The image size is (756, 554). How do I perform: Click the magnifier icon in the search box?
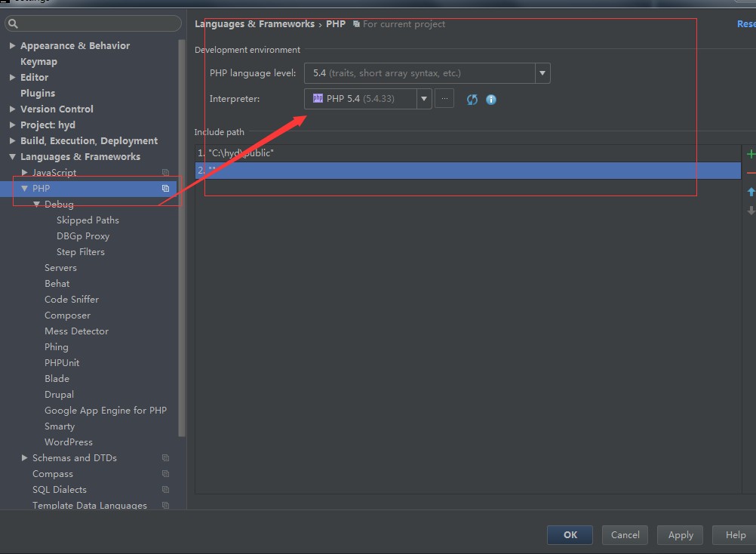(13, 24)
